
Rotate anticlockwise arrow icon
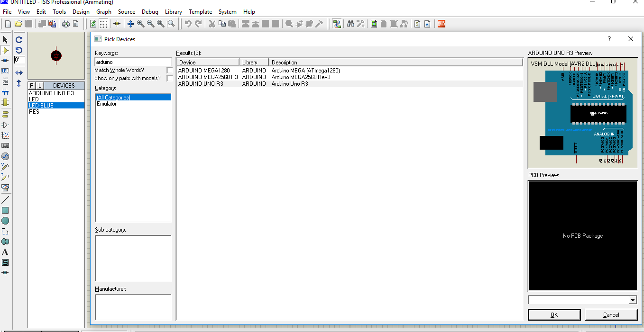coord(19,50)
